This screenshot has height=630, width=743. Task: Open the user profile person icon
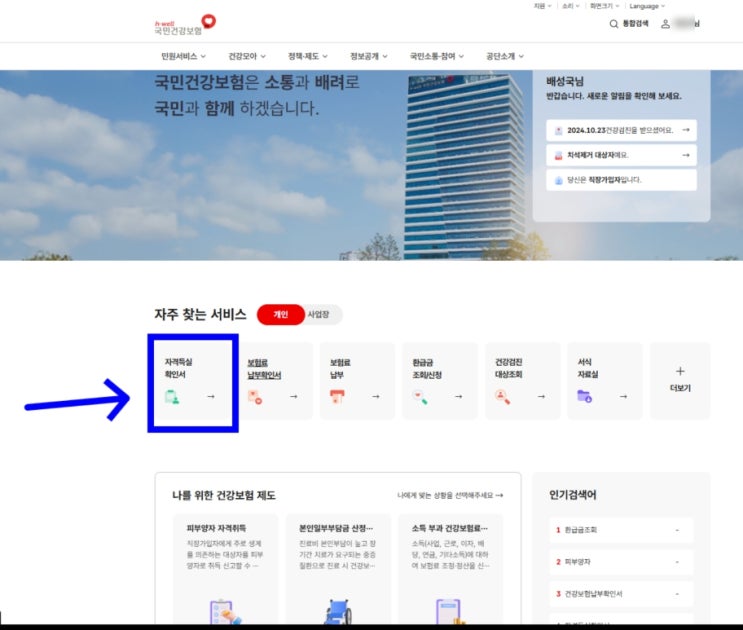[665, 24]
